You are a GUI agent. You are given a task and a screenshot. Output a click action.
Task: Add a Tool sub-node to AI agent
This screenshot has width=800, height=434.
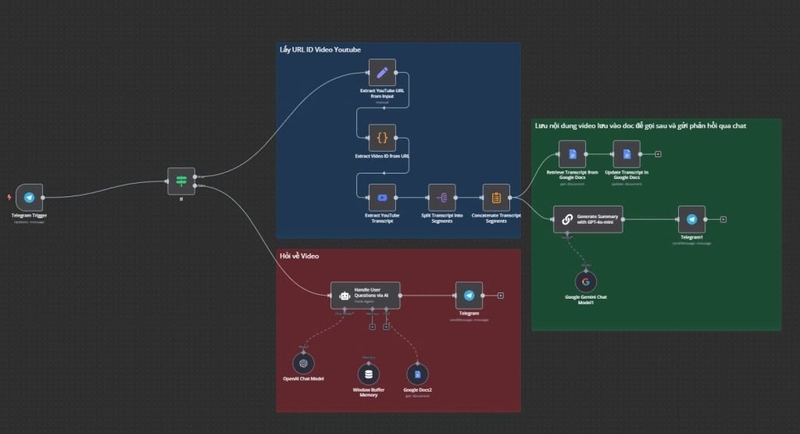pos(386,326)
